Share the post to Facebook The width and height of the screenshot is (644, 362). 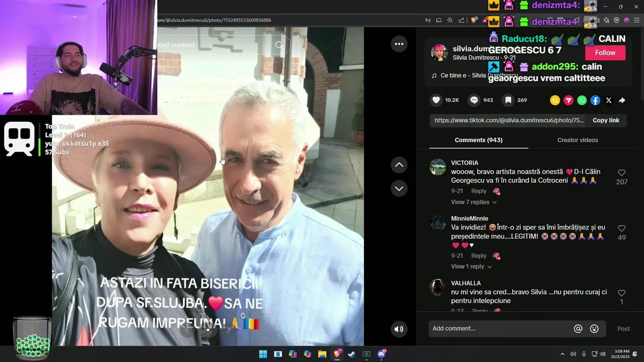click(595, 100)
